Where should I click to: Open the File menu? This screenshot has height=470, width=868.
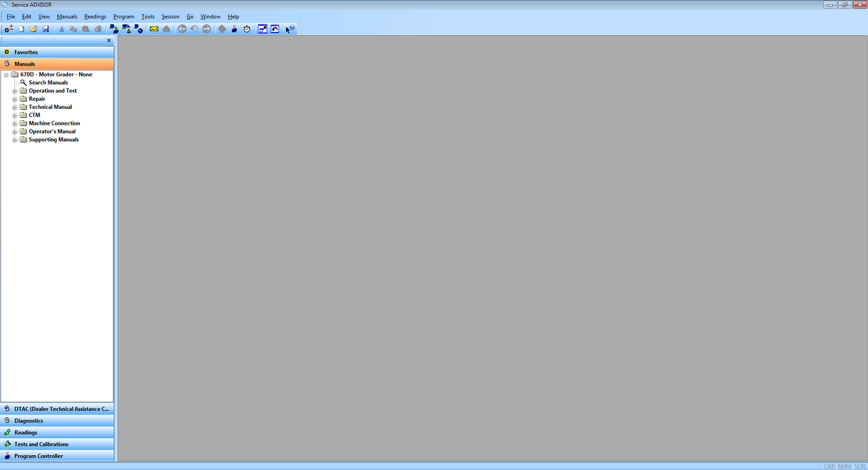[11, 16]
